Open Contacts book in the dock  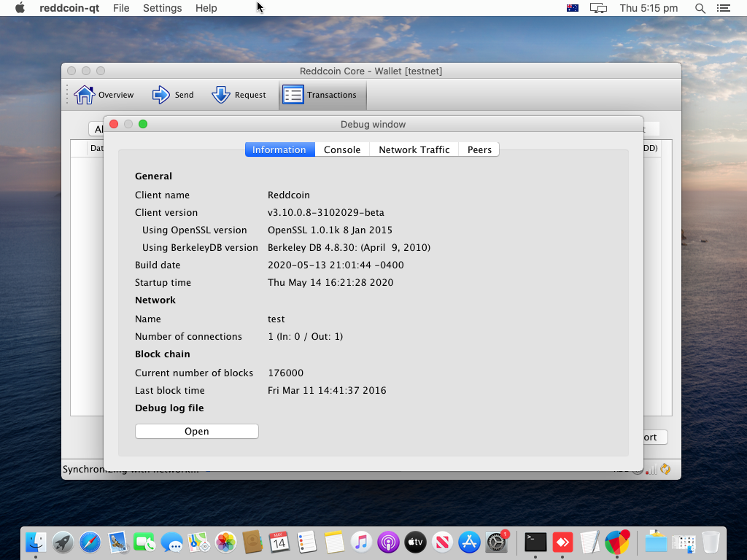coord(252,542)
